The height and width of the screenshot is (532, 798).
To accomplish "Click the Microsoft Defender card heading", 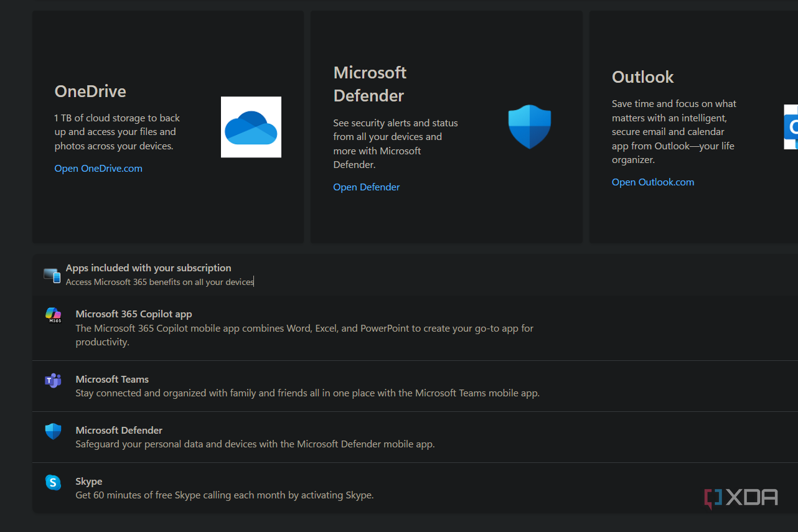I will (370, 84).
